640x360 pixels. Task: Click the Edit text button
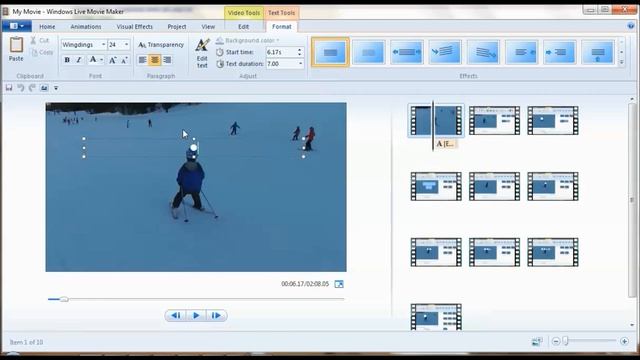[x=202, y=53]
